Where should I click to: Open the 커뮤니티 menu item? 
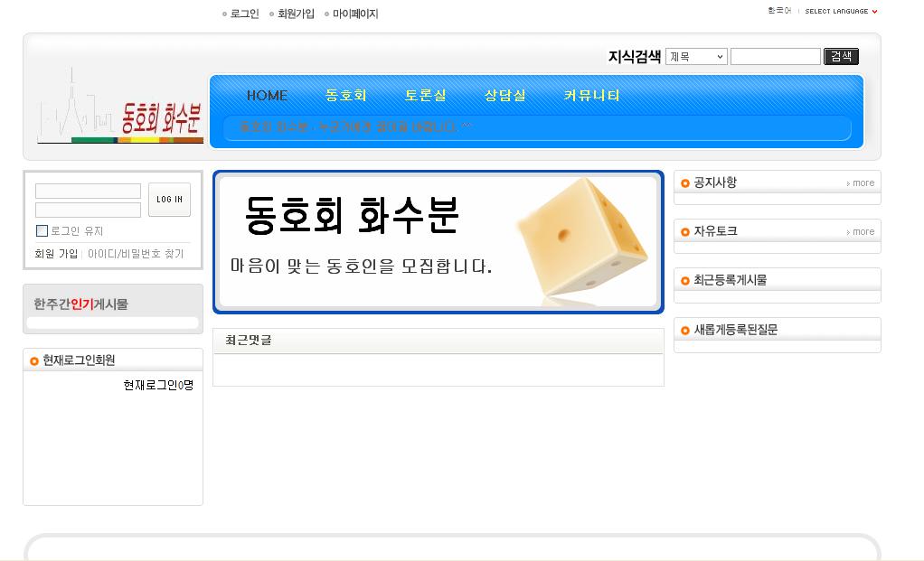point(591,96)
